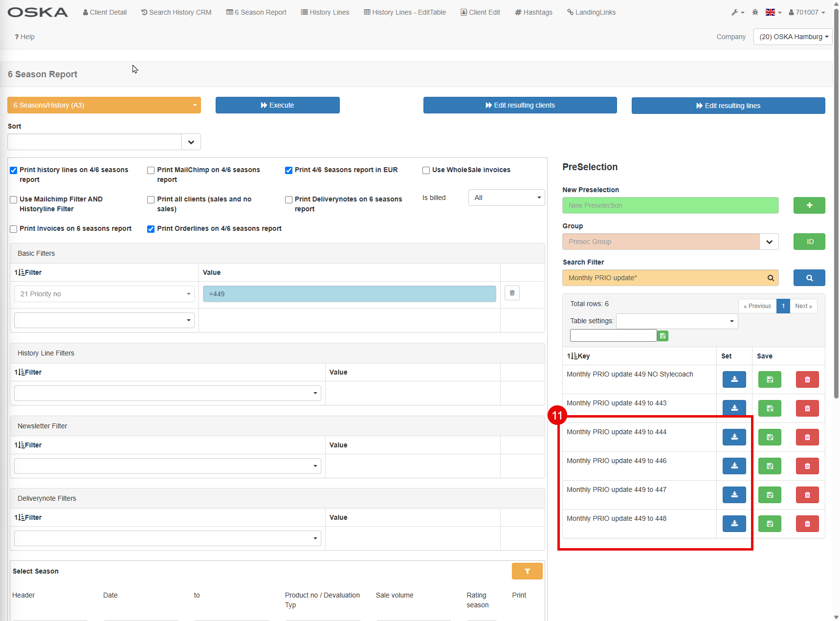
Task: Uncheck Print 4/6 Seasons report in EUR
Action: pyautogui.click(x=288, y=170)
